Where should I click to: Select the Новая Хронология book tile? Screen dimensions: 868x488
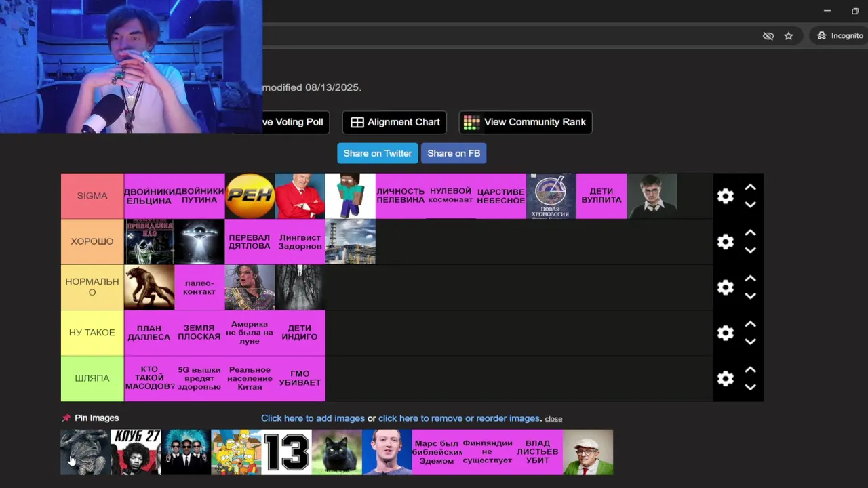coord(551,196)
